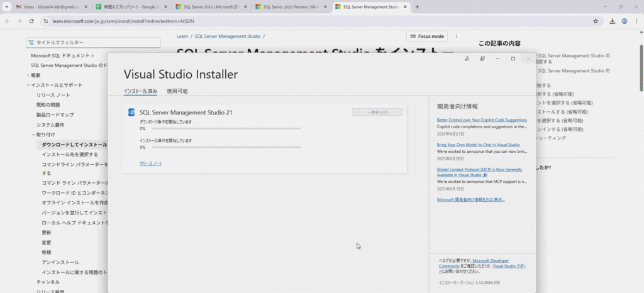The height and width of the screenshot is (293, 644).
Task: Select 製品ロードマップ in the sidebar tree
Action: [55, 115]
